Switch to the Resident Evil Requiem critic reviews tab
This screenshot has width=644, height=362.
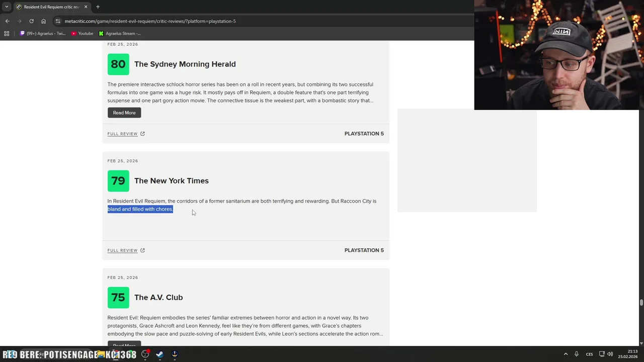click(51, 7)
